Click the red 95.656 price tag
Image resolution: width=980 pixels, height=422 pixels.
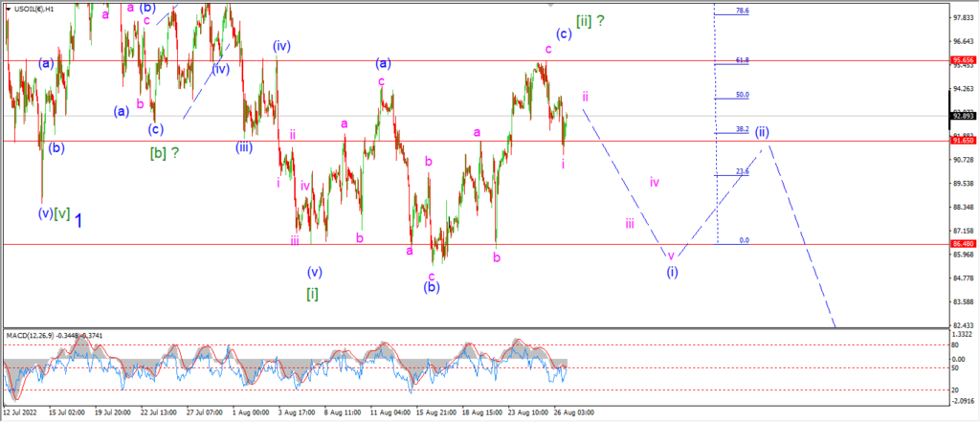961,60
